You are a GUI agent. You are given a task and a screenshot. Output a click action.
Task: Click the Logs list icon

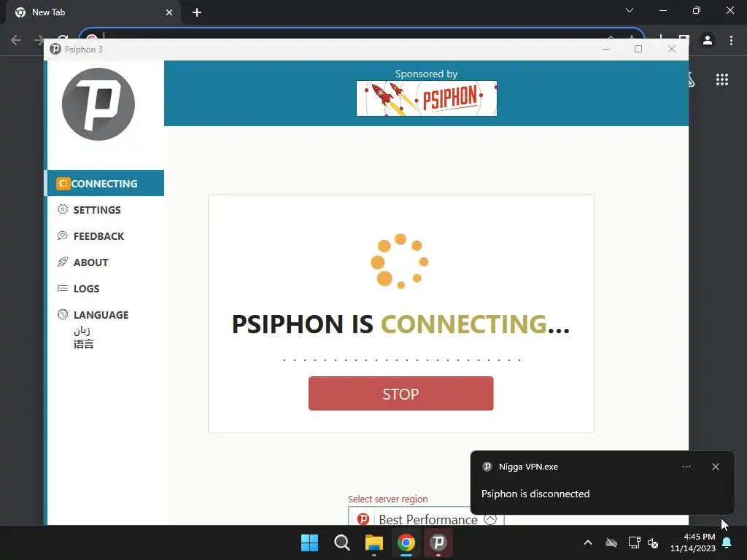click(63, 287)
